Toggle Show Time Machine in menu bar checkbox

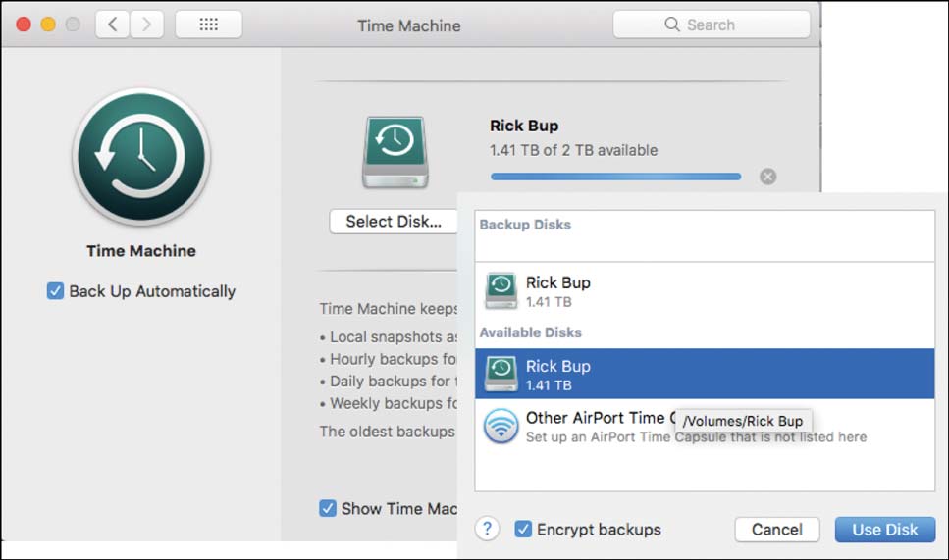tap(328, 508)
